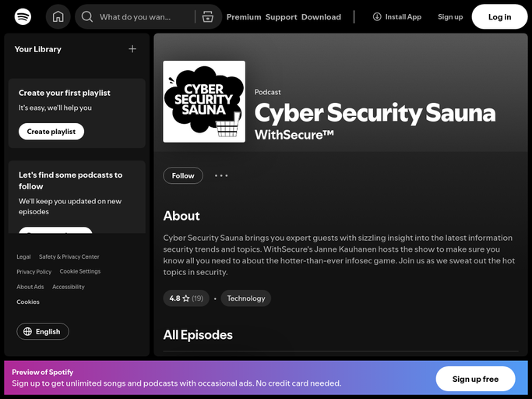Click Install App link
The image size is (532, 399).
[x=397, y=16]
